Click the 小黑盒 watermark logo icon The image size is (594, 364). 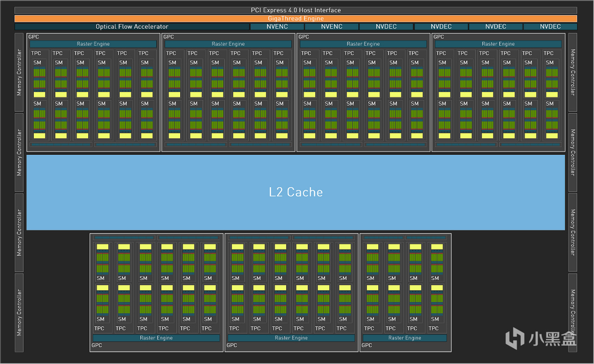[515, 338]
